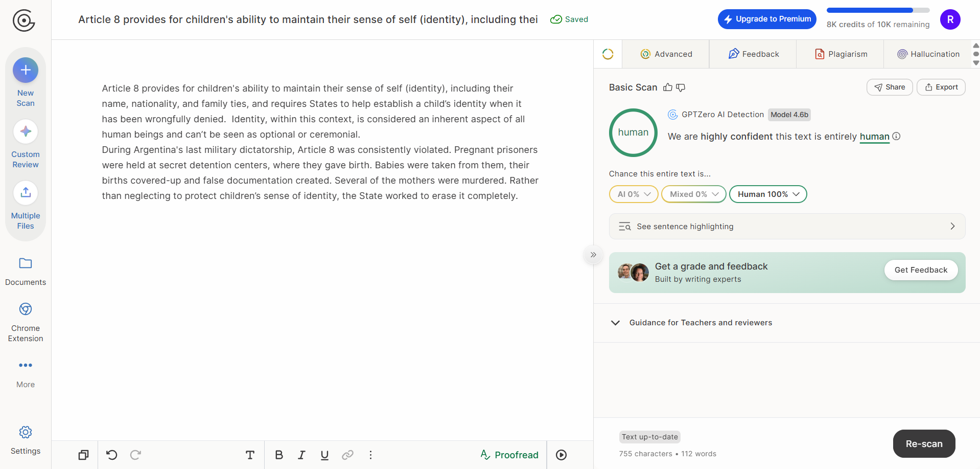Expand the Human 100% dropdown
980x469 pixels.
(768, 194)
